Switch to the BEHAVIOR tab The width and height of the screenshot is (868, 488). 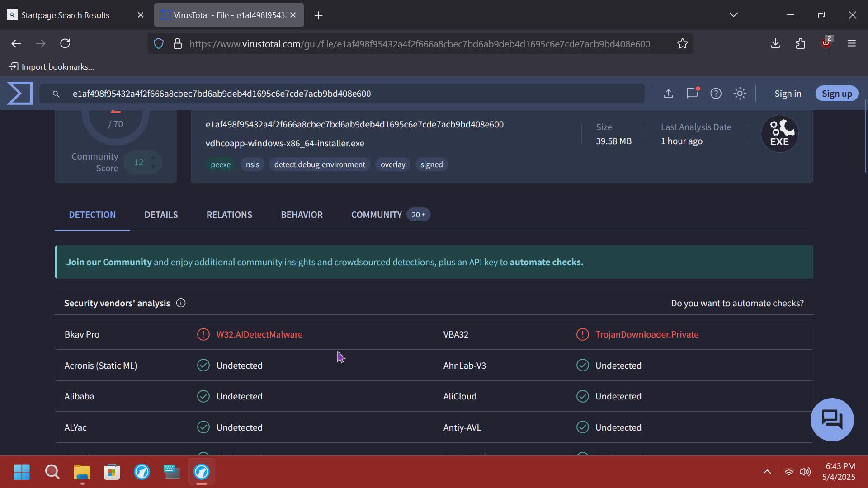click(x=302, y=215)
